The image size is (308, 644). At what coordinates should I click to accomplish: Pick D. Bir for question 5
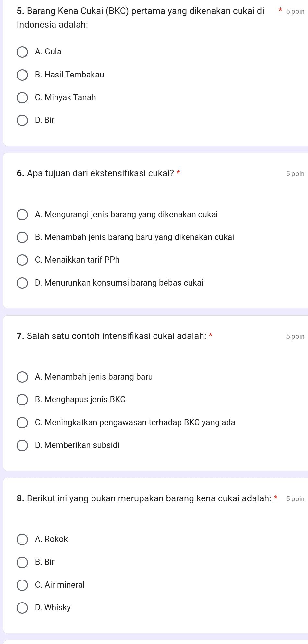22,120
